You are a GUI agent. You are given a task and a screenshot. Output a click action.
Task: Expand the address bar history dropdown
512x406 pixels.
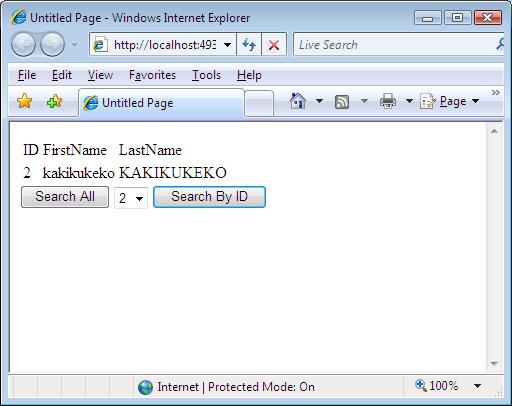(228, 44)
